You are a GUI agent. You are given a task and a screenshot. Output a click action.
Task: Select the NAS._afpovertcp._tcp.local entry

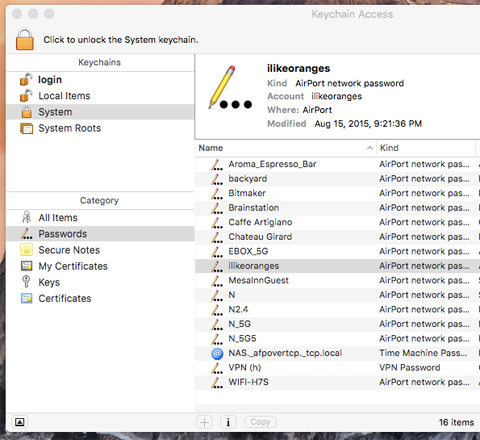337,353
